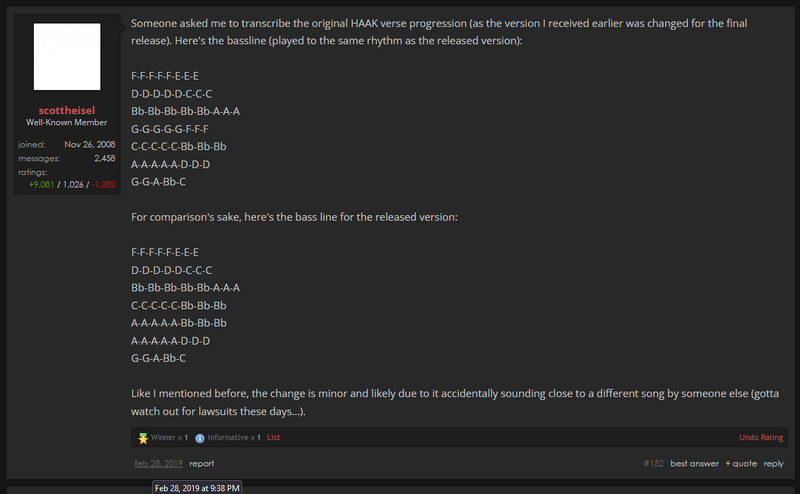Screen dimensions: 800x494
Task: Open the ratings List link
Action: pos(273,437)
